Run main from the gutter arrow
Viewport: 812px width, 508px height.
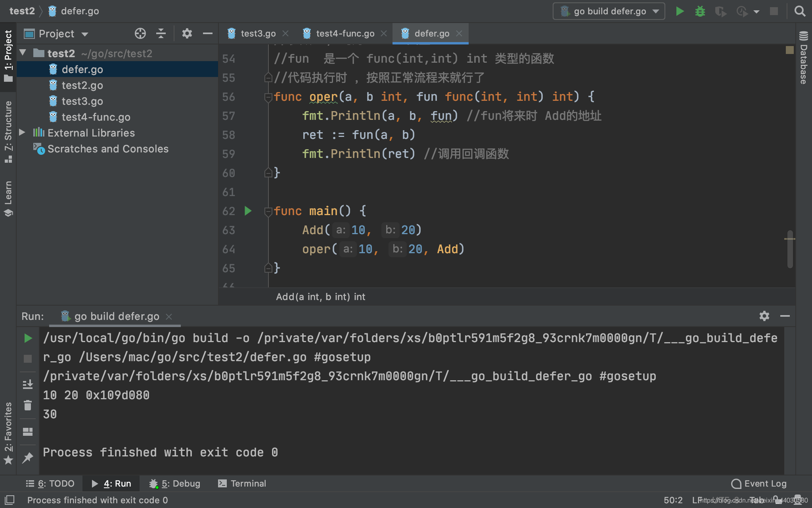click(x=248, y=211)
